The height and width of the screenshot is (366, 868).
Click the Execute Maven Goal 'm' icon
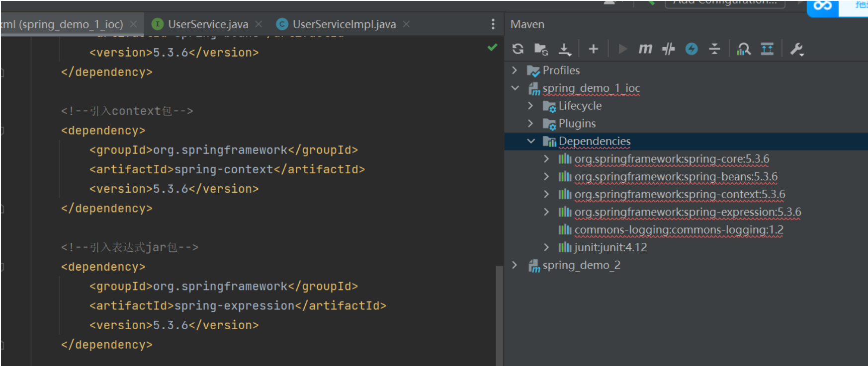point(645,49)
